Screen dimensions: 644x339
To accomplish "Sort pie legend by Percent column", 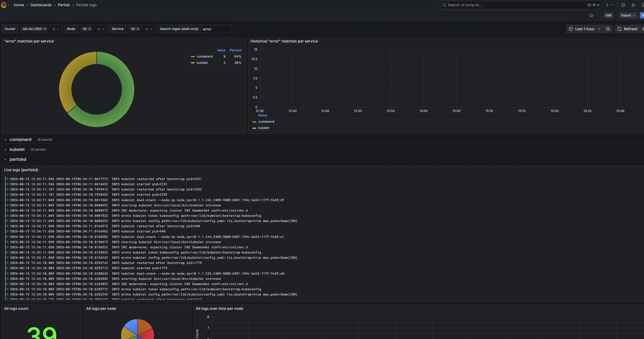I will pos(235,50).
